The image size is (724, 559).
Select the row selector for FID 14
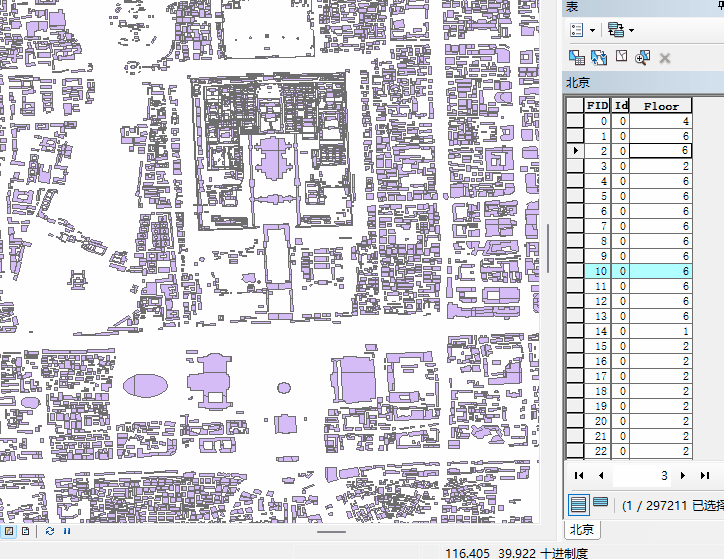coord(575,331)
